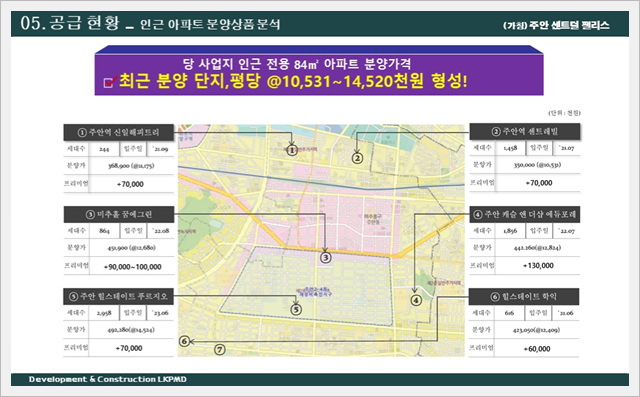Image resolution: width=640 pixels, height=397 pixels.
Task: Click the yellow '최근 분양 단지, 평당 @10,531~14,520천원 형성!' text
Action: coord(293,82)
